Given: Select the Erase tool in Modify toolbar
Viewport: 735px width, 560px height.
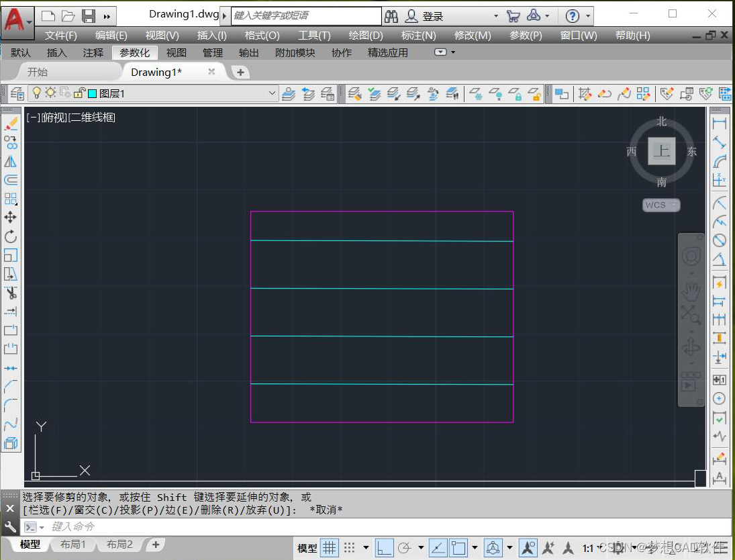Looking at the screenshot, I should 11,124.
